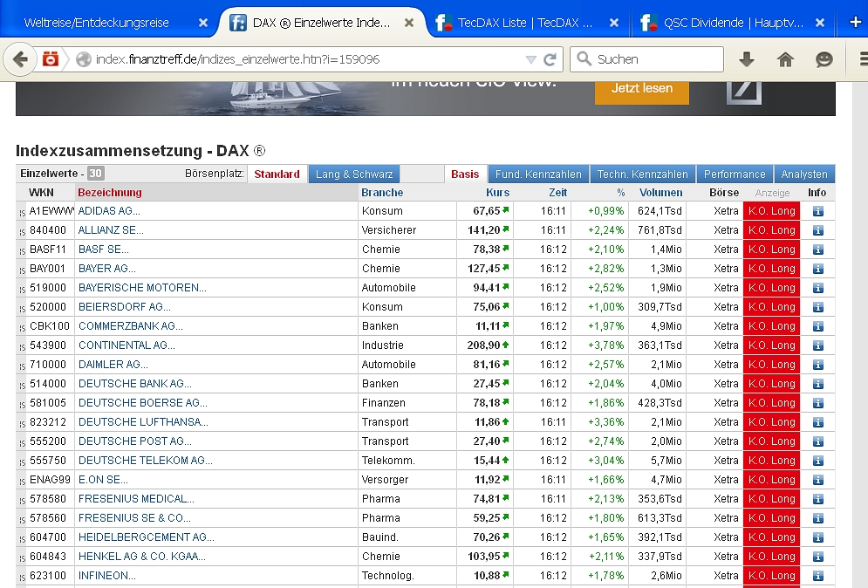Click the info icon for BAYER AG
868x588 pixels.
tap(818, 269)
